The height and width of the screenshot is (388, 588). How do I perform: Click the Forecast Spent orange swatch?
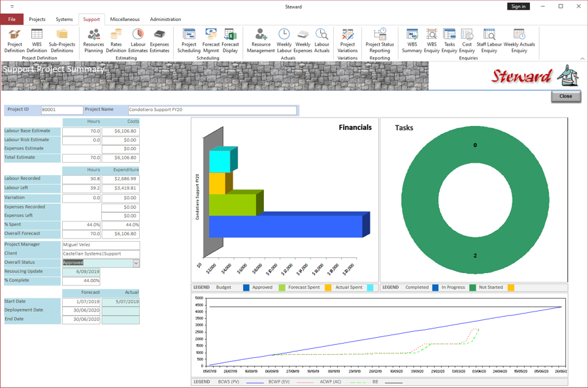tap(328, 288)
